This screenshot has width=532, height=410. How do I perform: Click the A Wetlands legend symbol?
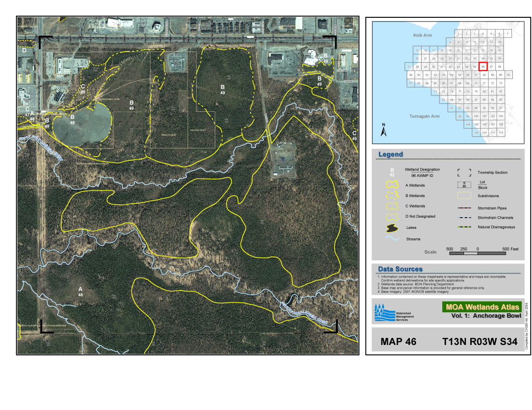coord(392,185)
